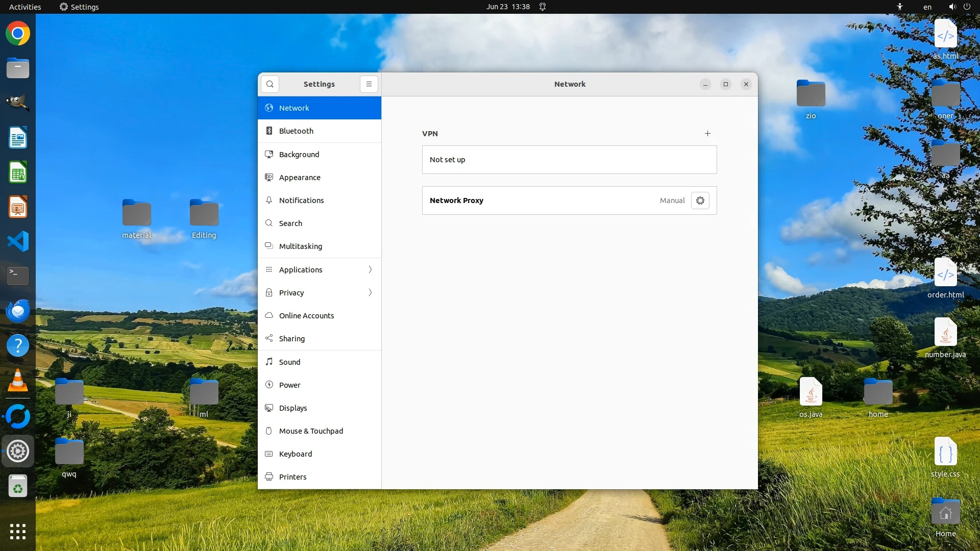980x551 pixels.
Task: Open Thunderbird mail from dock
Action: (x=18, y=311)
